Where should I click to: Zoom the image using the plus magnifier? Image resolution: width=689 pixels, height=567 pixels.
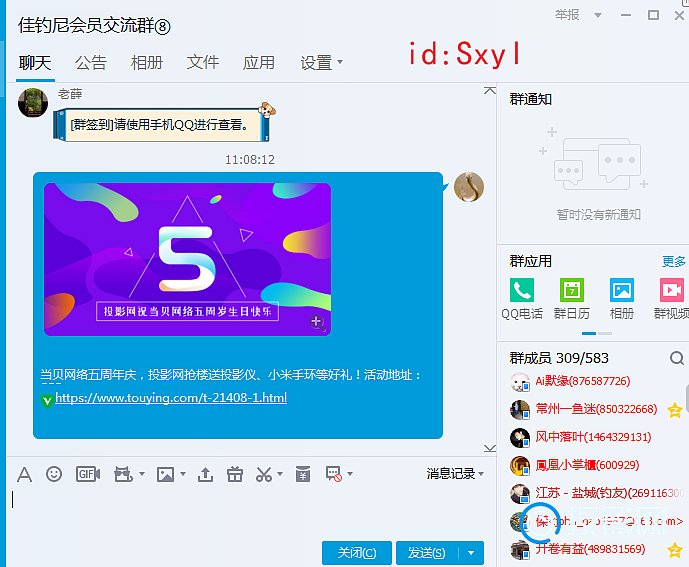(x=317, y=322)
